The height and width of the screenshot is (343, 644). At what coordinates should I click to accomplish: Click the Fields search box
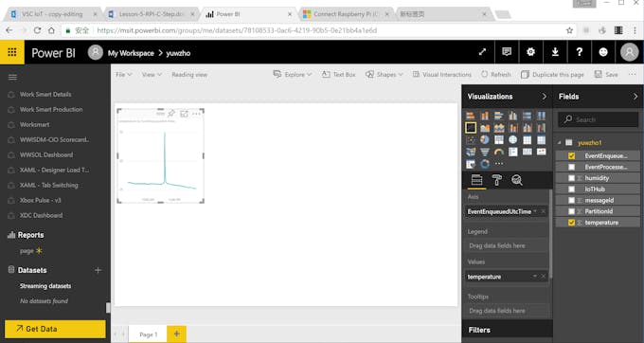coord(598,119)
